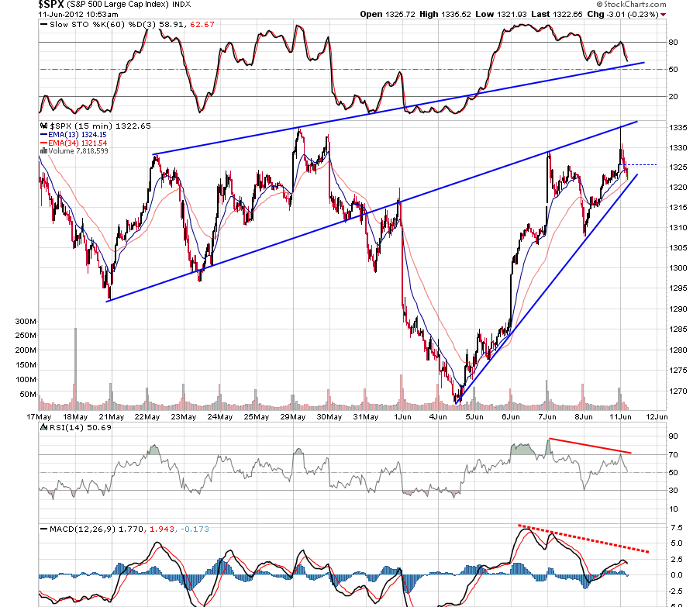Click the MACD(12,26,9) 1.770 label

96,529
